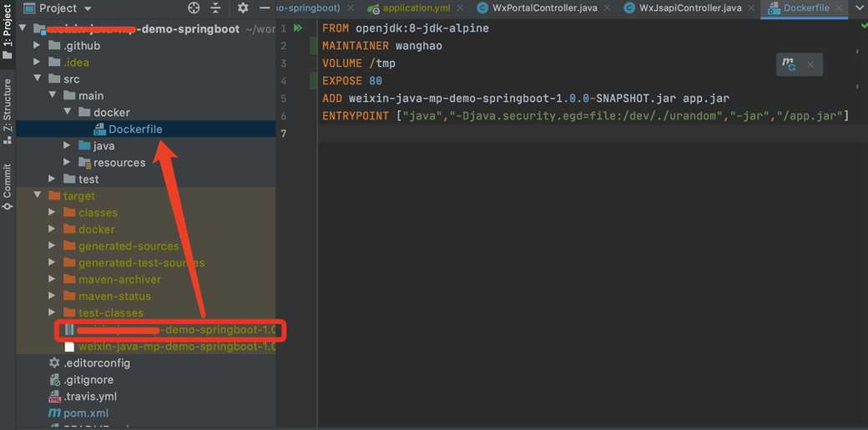This screenshot has height=430, width=868.
Task: Collapse the src docker folder arrow
Action: (x=67, y=112)
